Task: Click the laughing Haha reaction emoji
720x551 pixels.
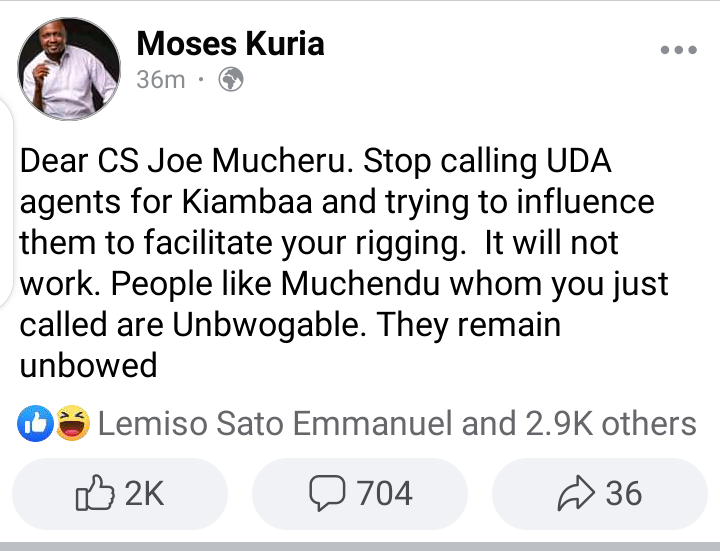Action: pos(70,426)
